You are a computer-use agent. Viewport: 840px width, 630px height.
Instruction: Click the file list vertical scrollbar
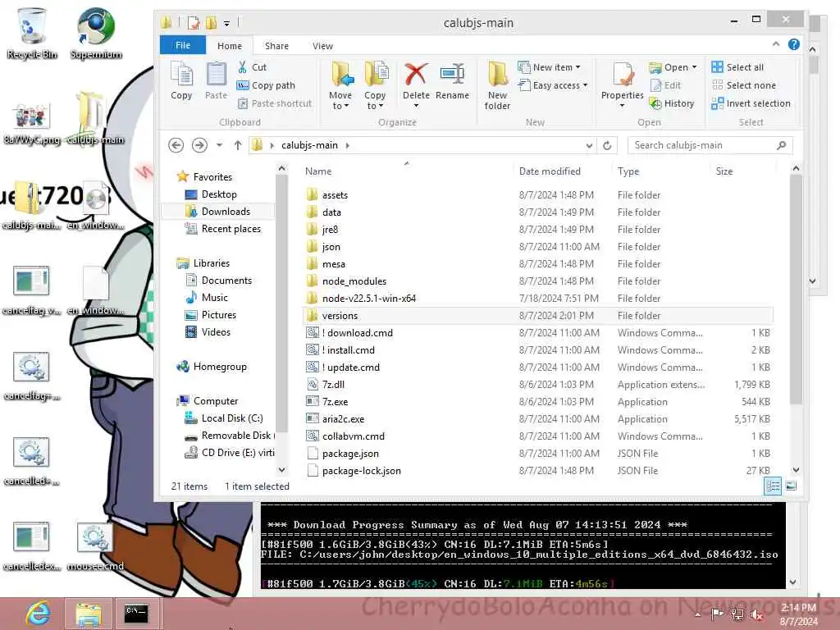tap(796, 290)
